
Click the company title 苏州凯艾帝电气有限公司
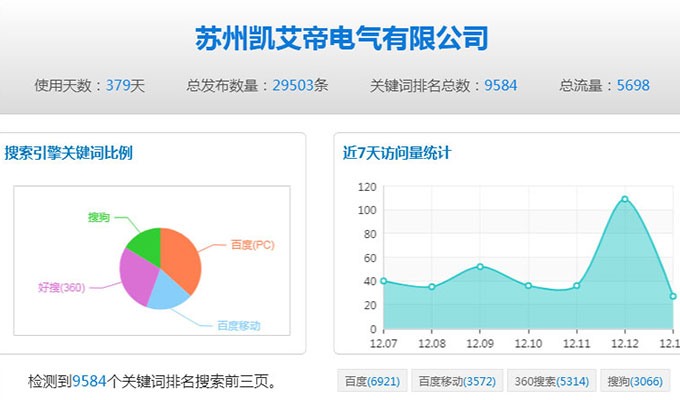pos(342,39)
